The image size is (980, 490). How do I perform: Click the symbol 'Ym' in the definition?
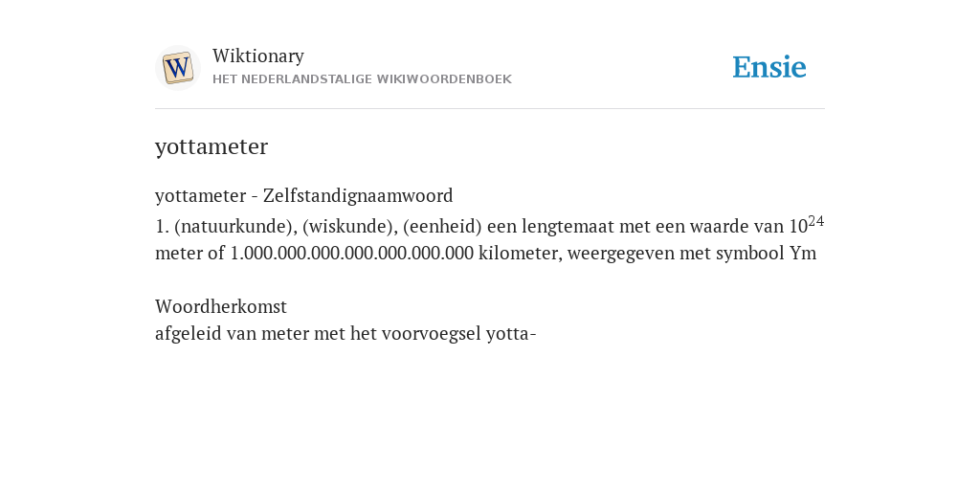tap(803, 254)
